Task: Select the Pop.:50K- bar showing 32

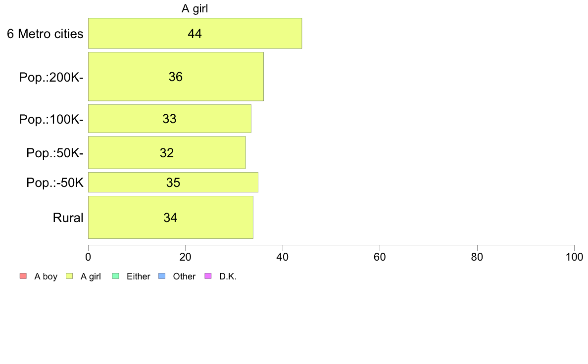Action: (167, 152)
